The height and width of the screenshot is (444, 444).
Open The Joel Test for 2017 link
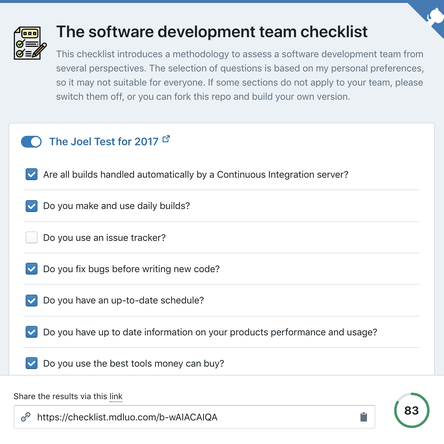coord(104,142)
